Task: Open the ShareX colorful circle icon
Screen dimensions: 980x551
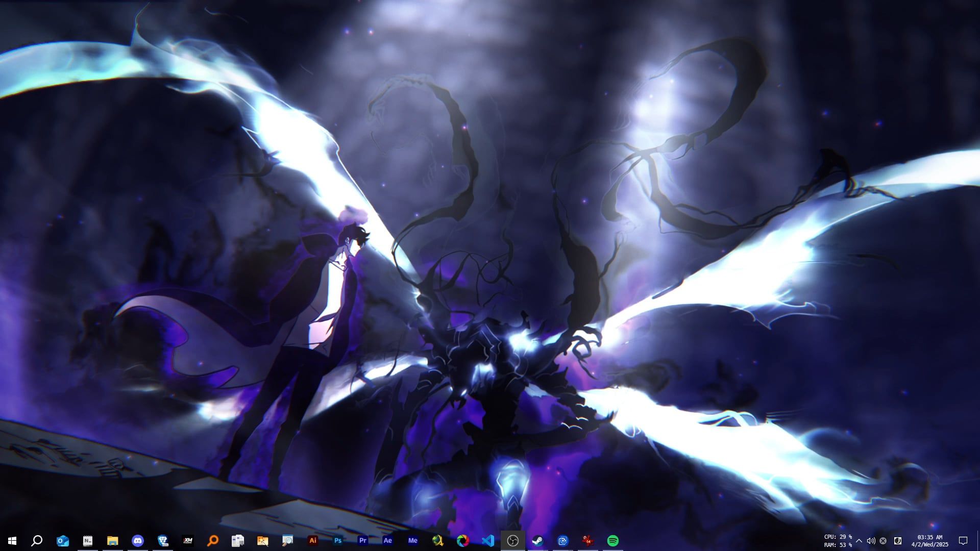Action: (x=462, y=540)
